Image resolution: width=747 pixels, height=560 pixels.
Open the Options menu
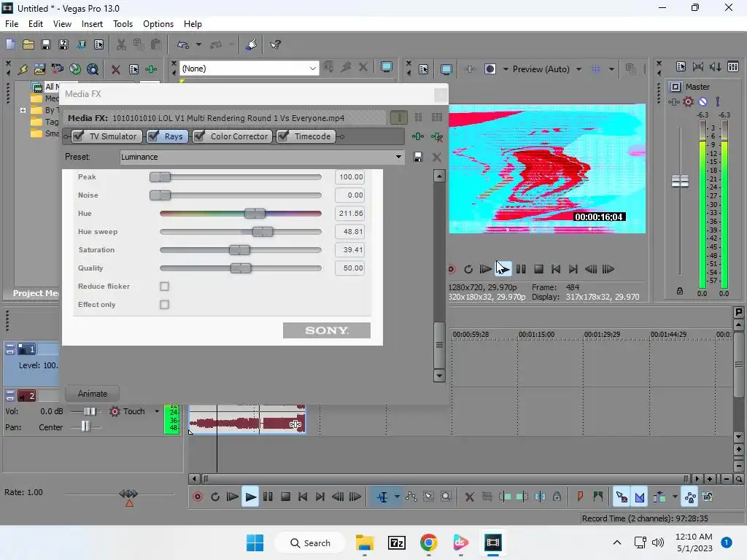158,24
